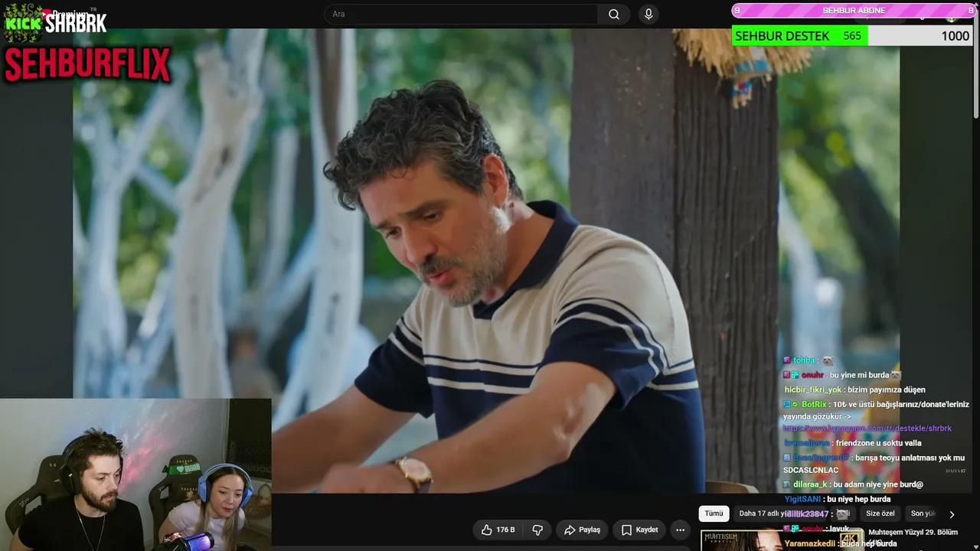Open the three-dot more actions menu
Screen dimensions: 980x551
click(x=680, y=530)
